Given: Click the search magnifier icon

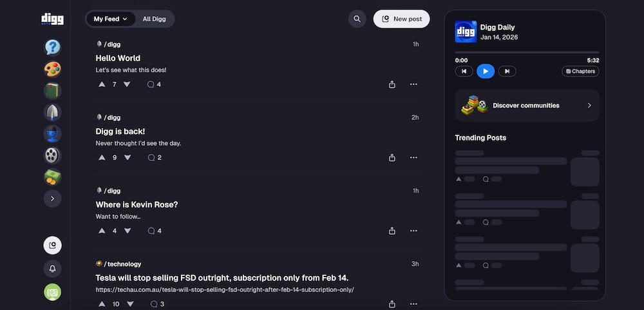Looking at the screenshot, I should click(357, 19).
